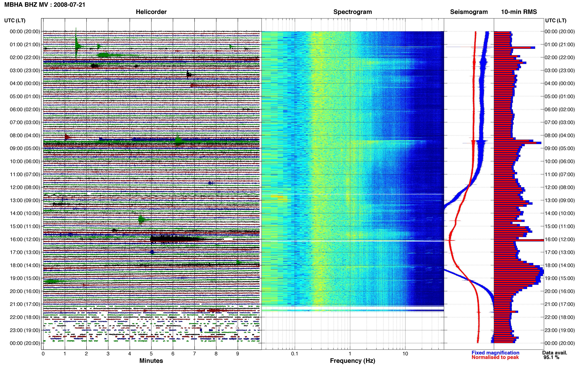Click the Fixed magnification legend text
Screen dimensions: 588x368
[x=495, y=353]
